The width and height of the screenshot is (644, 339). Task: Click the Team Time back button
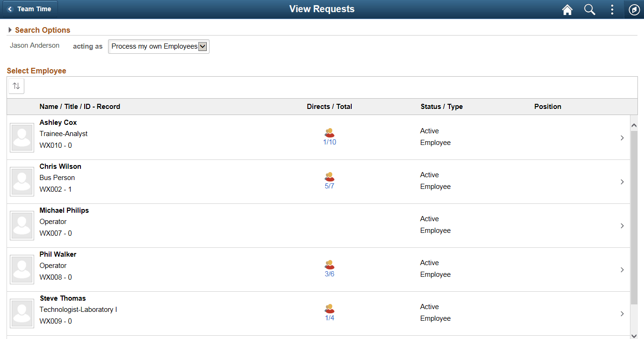coord(29,8)
